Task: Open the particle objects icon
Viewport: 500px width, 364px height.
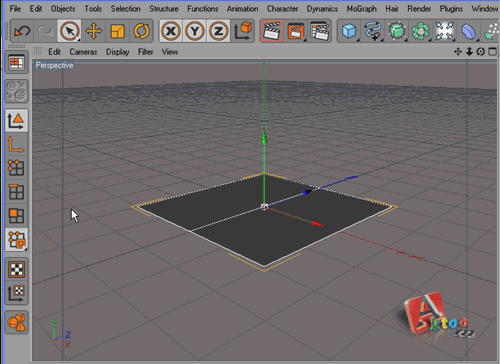Action: (x=491, y=31)
